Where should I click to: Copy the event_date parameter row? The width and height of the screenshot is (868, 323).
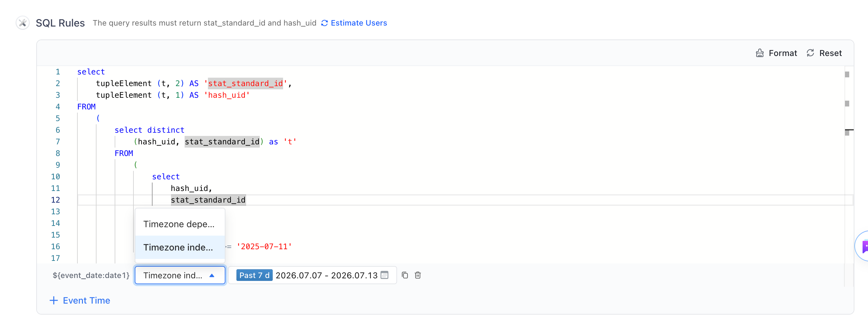pos(405,275)
